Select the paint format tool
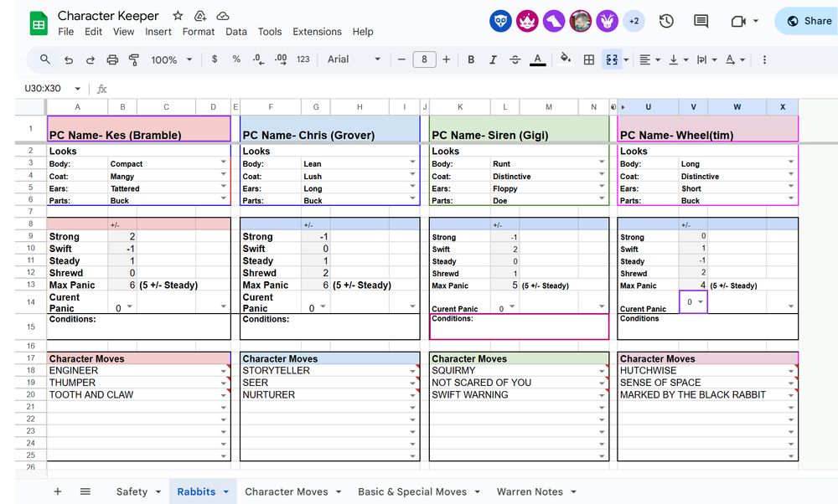 tap(134, 59)
